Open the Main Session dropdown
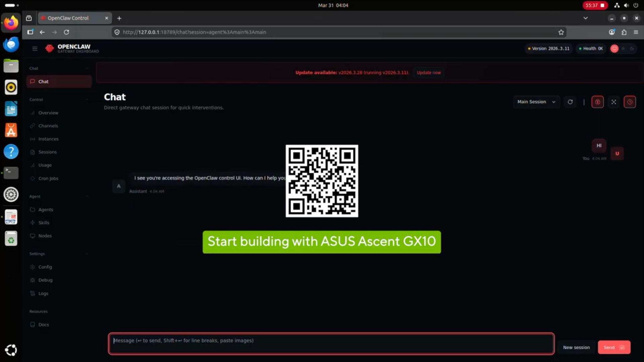 (x=536, y=102)
